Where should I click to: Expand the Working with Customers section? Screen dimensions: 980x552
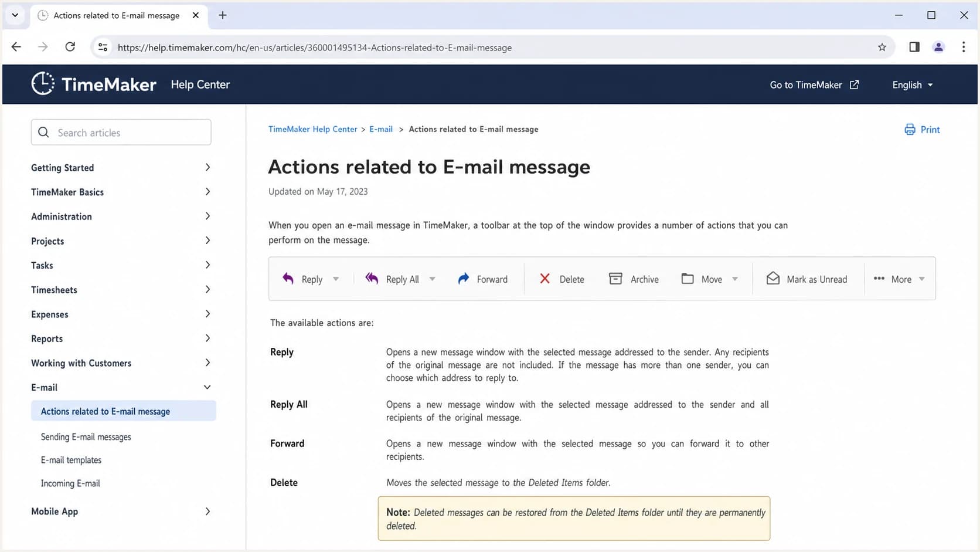click(207, 363)
